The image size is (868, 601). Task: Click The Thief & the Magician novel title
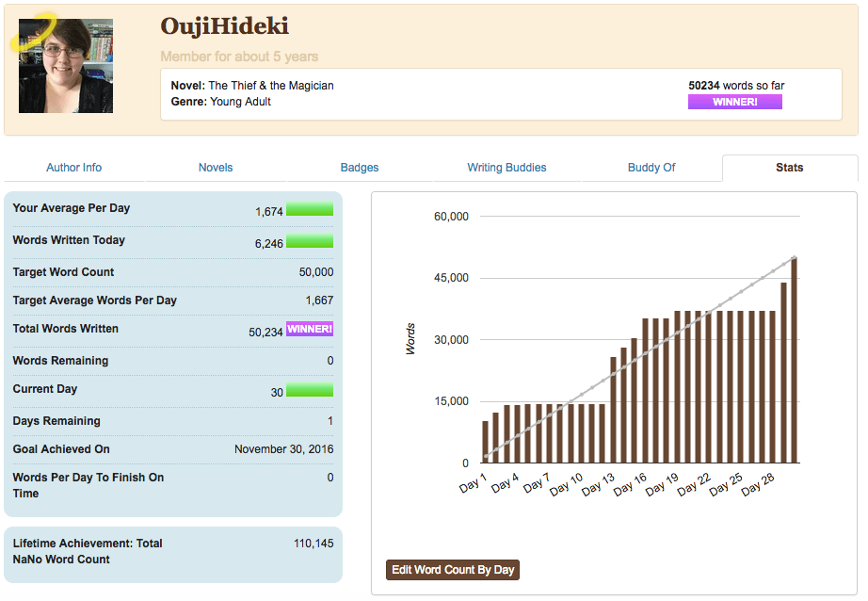click(271, 86)
